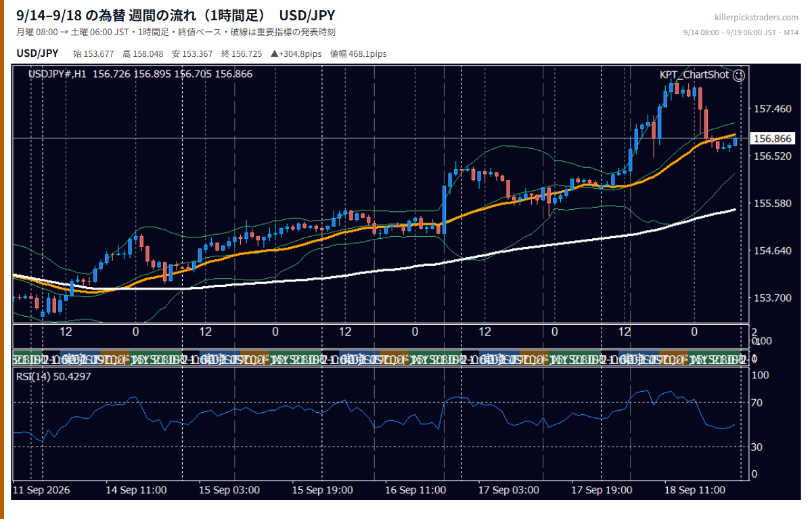Click the 17 Sep 19:00 time label
This screenshot has height=519, width=812.
coord(602,490)
